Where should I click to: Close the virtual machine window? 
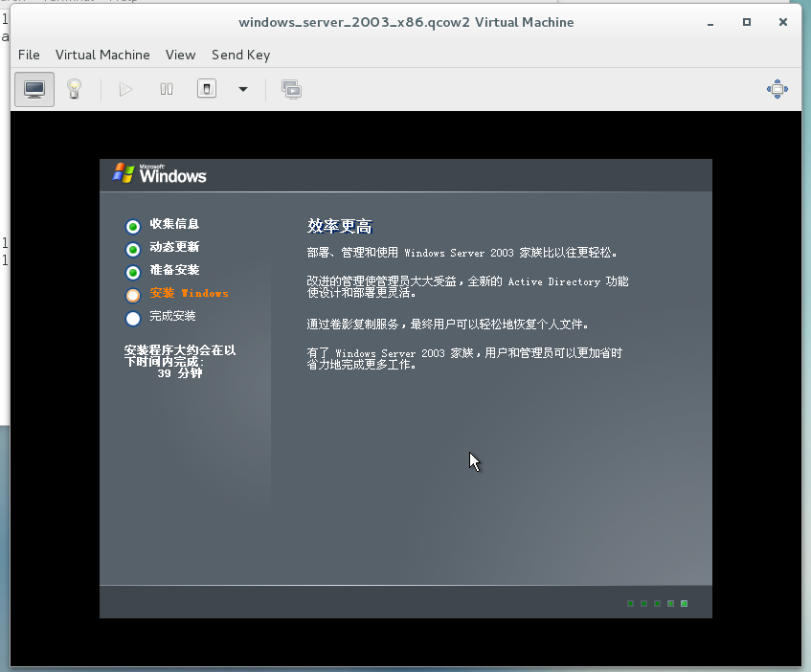point(783,22)
